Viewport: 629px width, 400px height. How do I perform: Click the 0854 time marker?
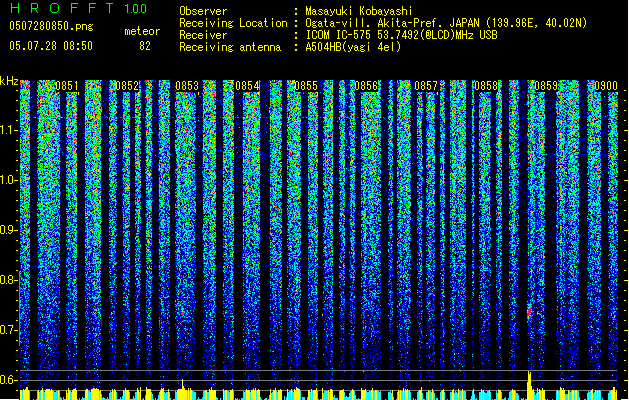point(247,86)
